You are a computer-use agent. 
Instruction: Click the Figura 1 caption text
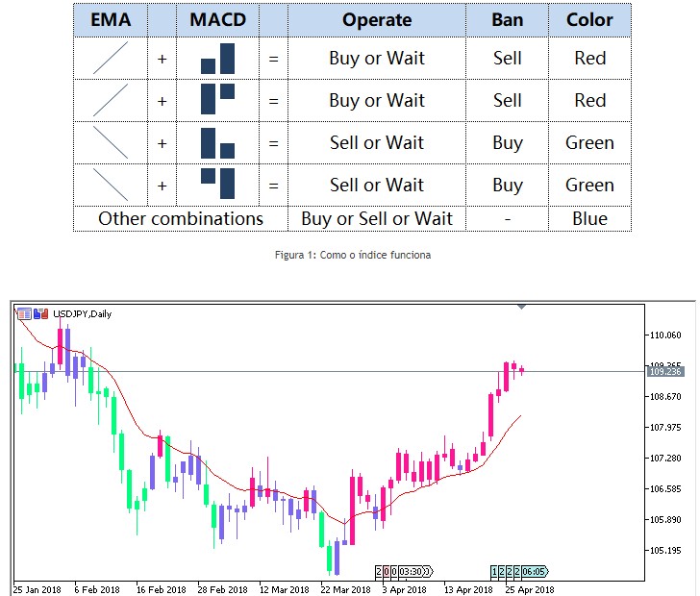click(x=350, y=255)
